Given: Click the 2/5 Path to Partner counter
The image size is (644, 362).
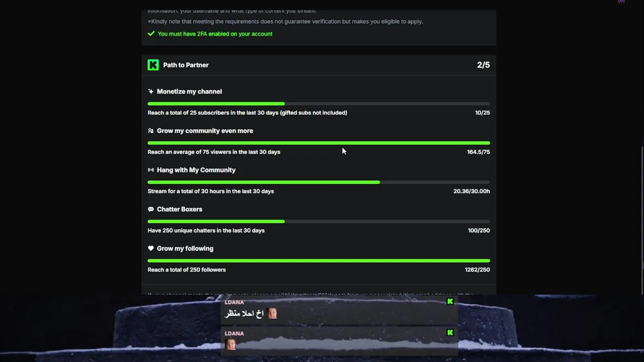Looking at the screenshot, I should click(483, 65).
